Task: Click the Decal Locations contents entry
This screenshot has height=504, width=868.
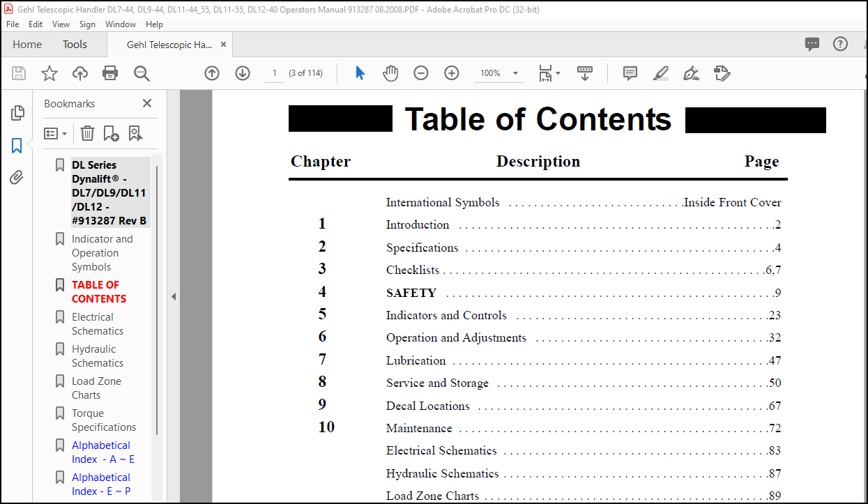Action: (428, 406)
